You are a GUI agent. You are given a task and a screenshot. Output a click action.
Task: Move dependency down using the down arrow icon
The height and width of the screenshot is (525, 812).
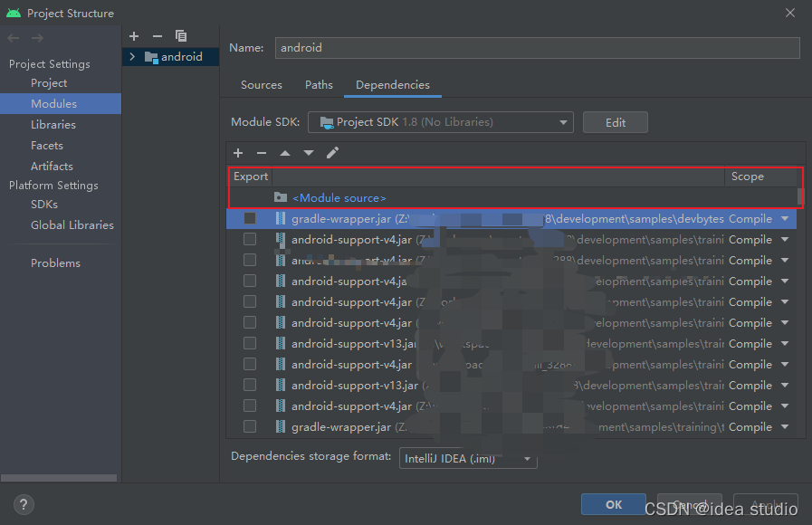click(x=309, y=153)
